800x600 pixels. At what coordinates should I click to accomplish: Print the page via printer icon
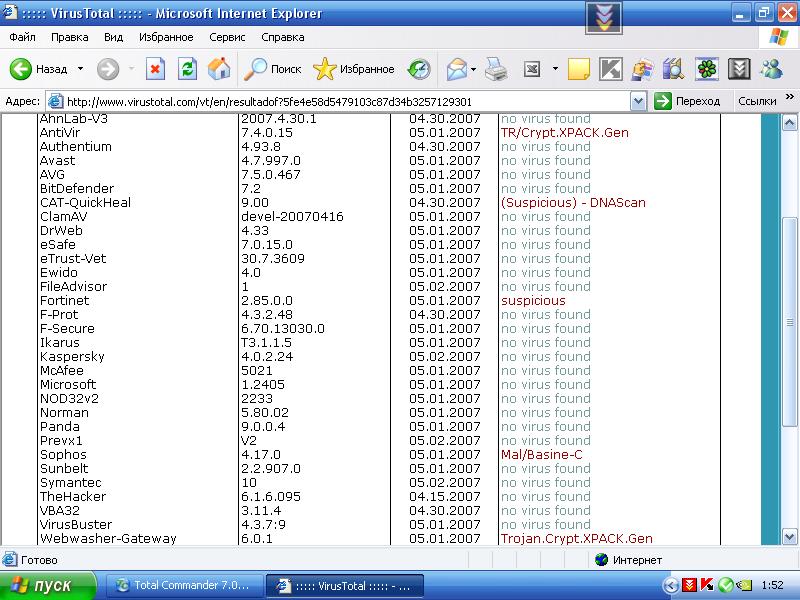(496, 69)
